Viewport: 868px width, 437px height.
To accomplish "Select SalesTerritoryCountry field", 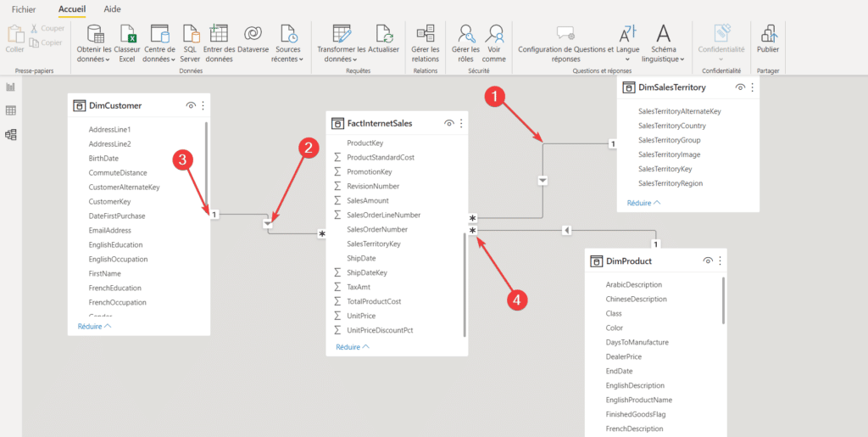I will tap(672, 126).
